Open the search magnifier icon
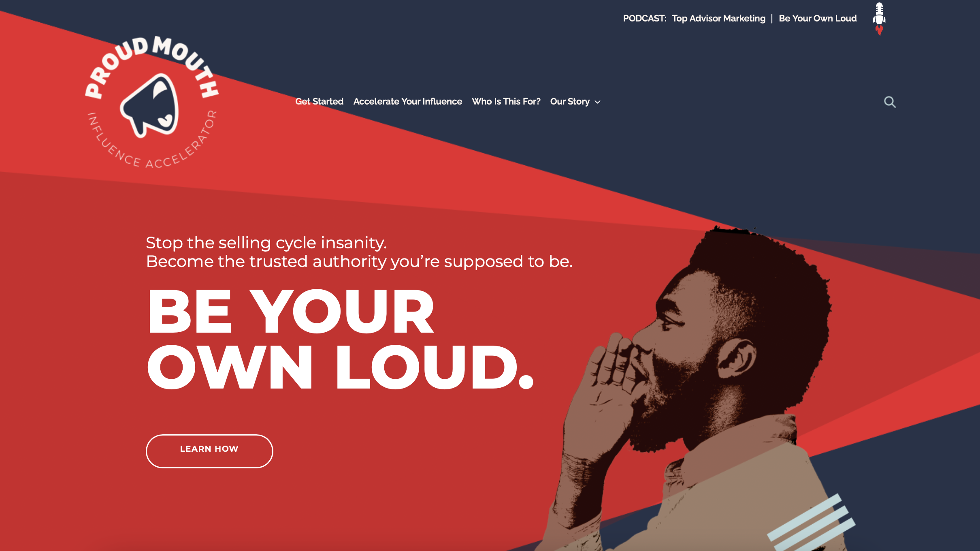This screenshot has height=551, width=980. pyautogui.click(x=890, y=102)
